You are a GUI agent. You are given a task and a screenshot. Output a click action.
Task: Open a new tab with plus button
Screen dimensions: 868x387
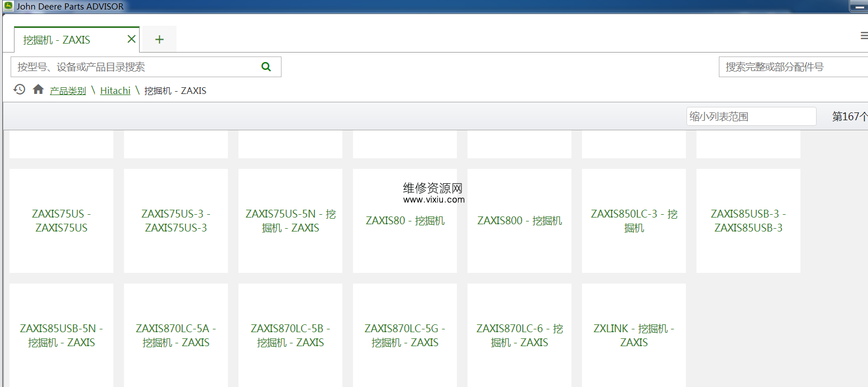tap(159, 39)
